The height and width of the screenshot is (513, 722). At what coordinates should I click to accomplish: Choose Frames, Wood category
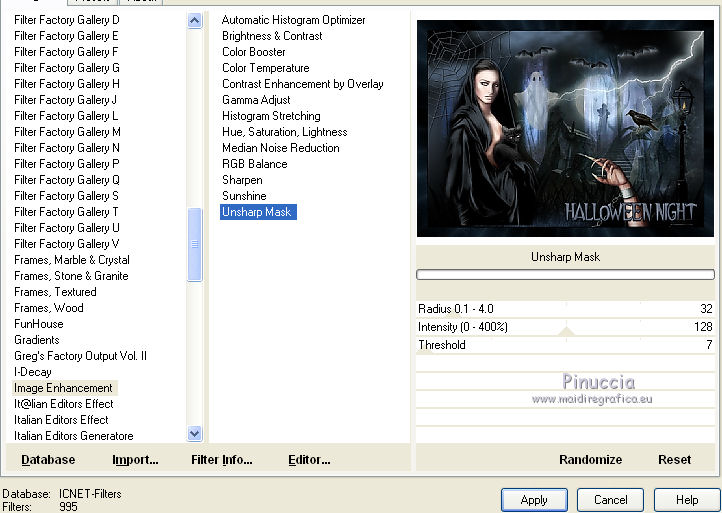click(x=49, y=308)
